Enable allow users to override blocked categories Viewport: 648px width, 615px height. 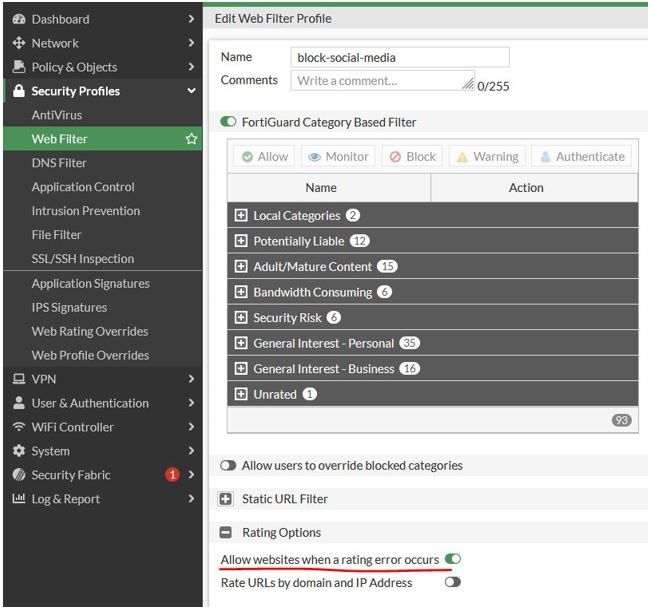click(229, 465)
